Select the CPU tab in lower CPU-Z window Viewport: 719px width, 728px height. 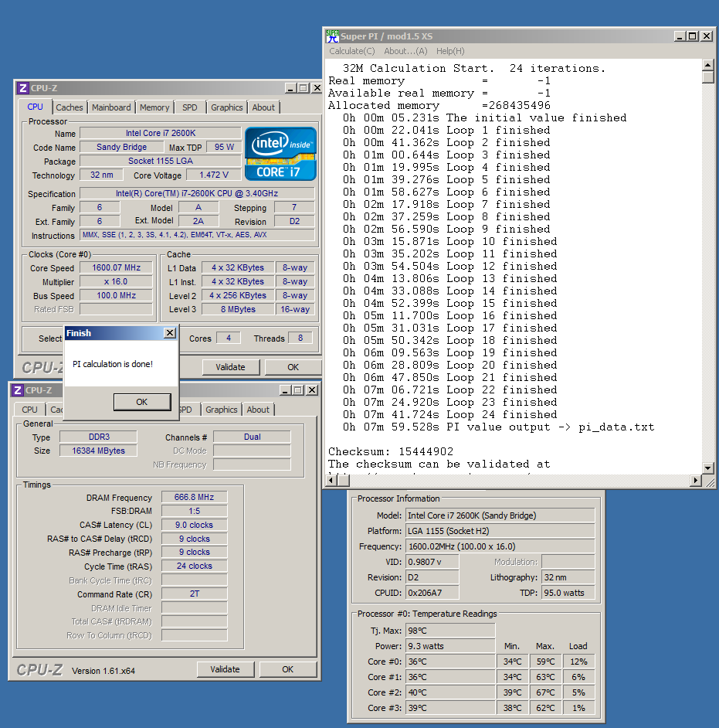click(x=29, y=410)
